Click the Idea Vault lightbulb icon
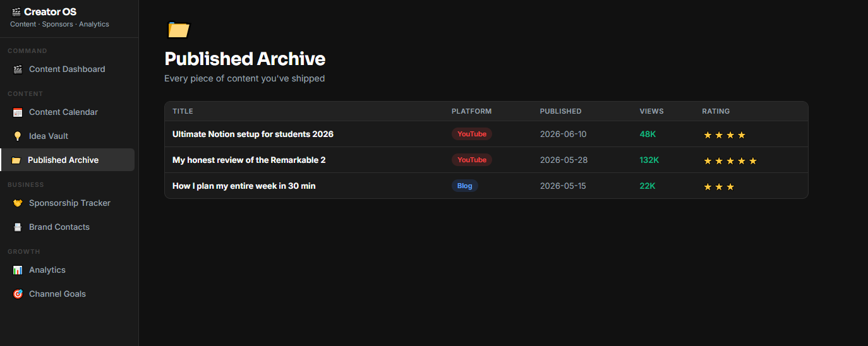Image resolution: width=868 pixels, height=346 pixels. pyautogui.click(x=18, y=136)
